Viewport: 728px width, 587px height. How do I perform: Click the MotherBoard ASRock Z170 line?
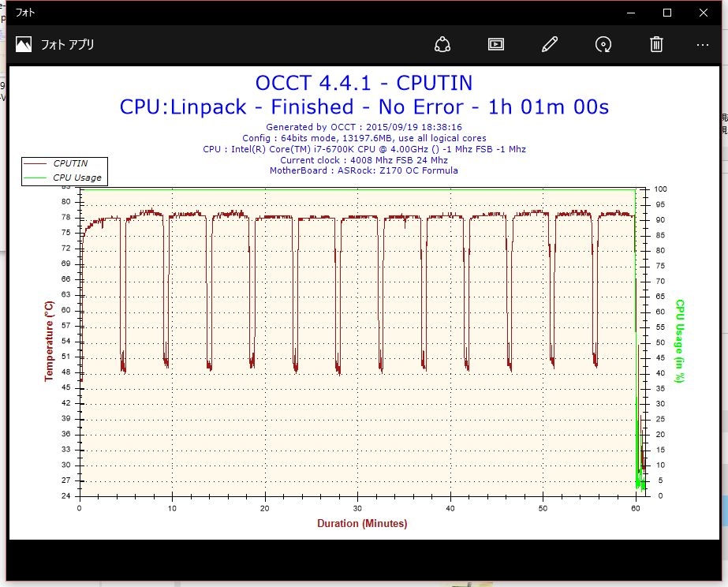(x=364, y=170)
